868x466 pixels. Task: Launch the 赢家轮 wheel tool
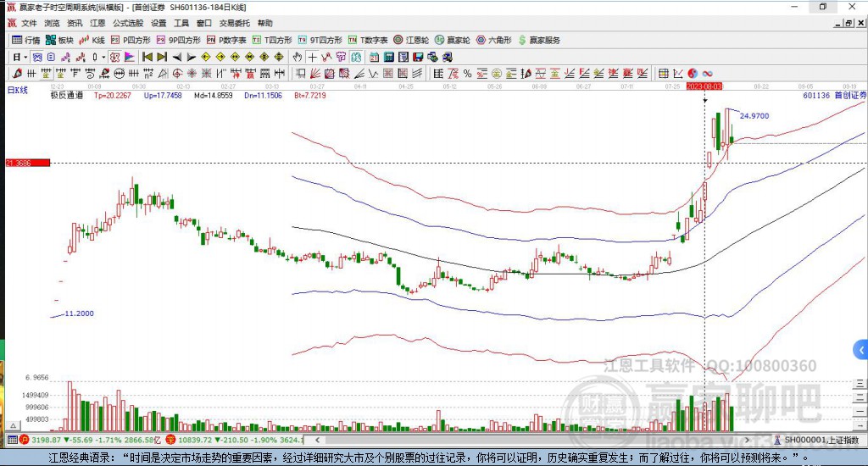click(453, 40)
